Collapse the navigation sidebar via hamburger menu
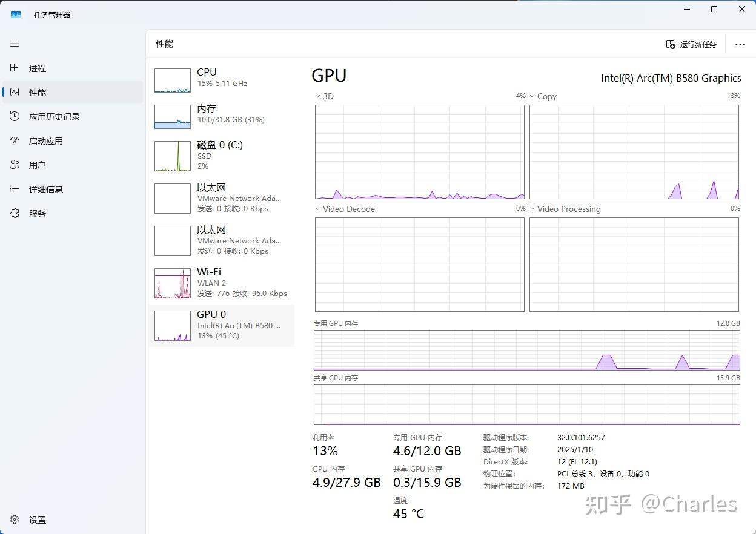 coord(15,43)
